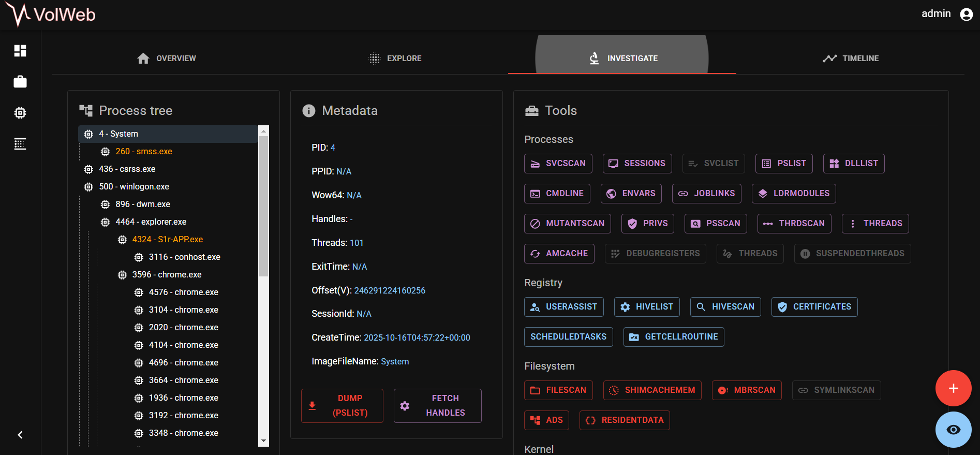Click the admin username text
980x455 pixels.
936,14
